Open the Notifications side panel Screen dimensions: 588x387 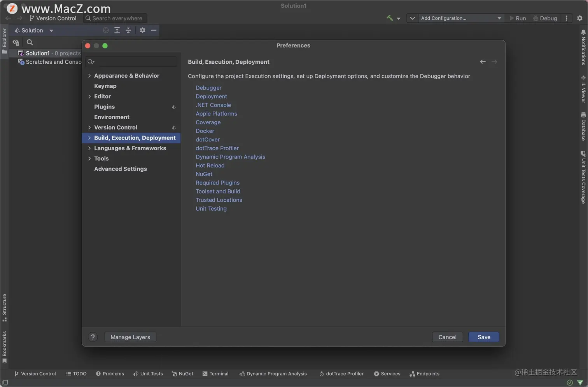583,47
